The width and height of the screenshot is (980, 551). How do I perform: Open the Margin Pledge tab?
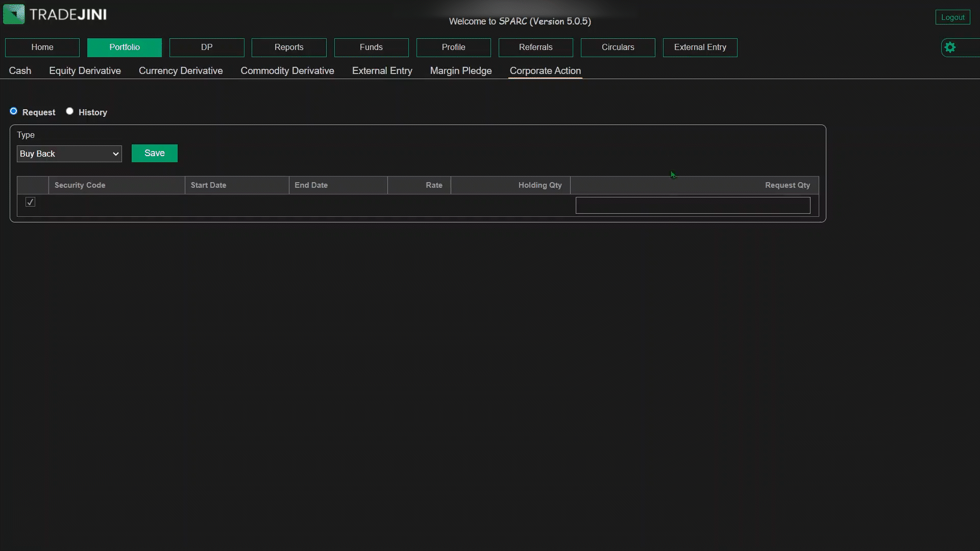[460, 71]
